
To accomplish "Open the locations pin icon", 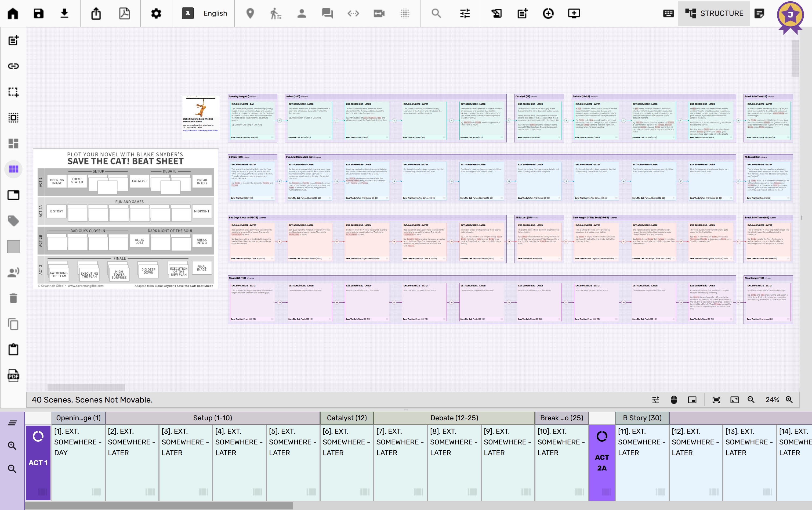I will pos(250,13).
